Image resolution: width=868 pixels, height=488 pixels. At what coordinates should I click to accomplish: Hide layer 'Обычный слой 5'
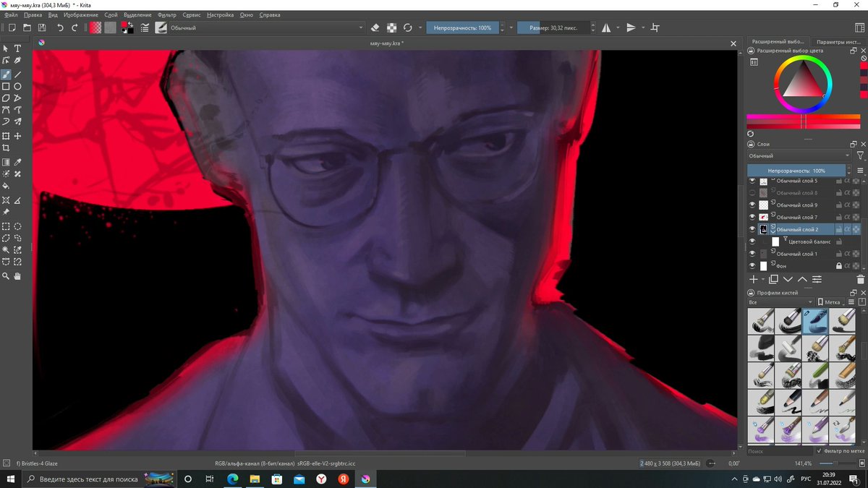tap(752, 181)
